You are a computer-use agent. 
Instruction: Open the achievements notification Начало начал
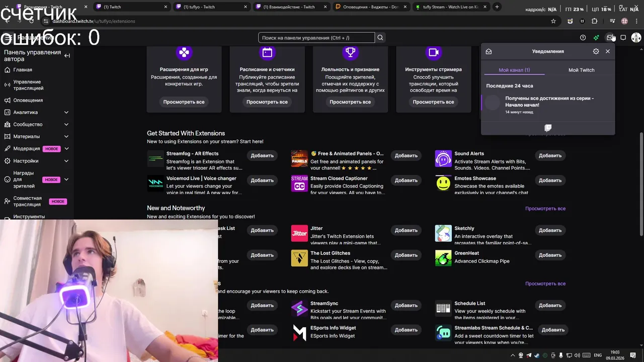coord(548,106)
